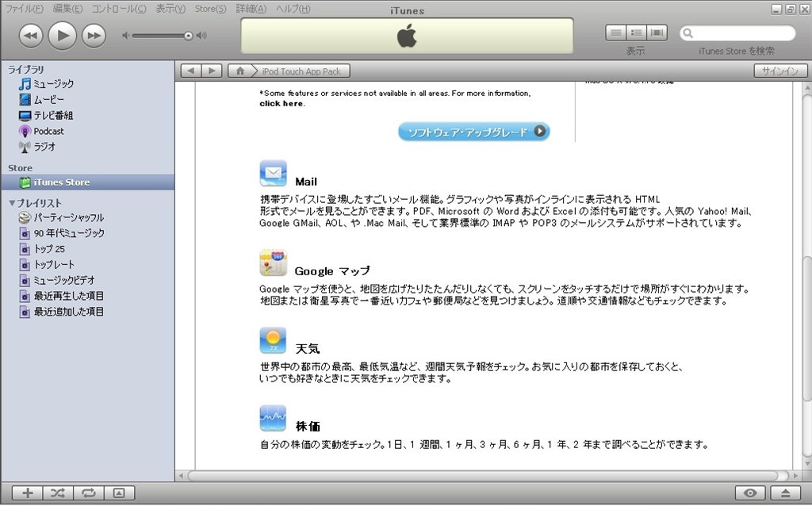Switch to Cover Flow view
The height and width of the screenshot is (506, 812).
pos(657,33)
